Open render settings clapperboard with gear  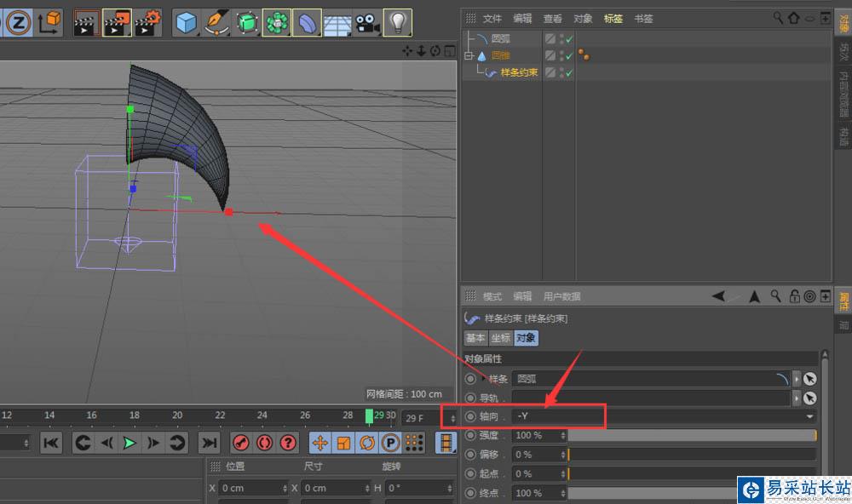tap(147, 23)
